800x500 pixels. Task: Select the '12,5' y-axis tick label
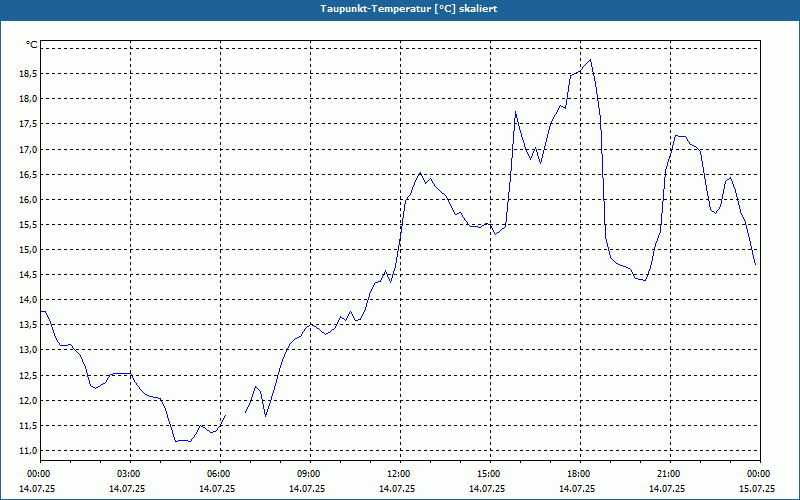click(x=28, y=376)
